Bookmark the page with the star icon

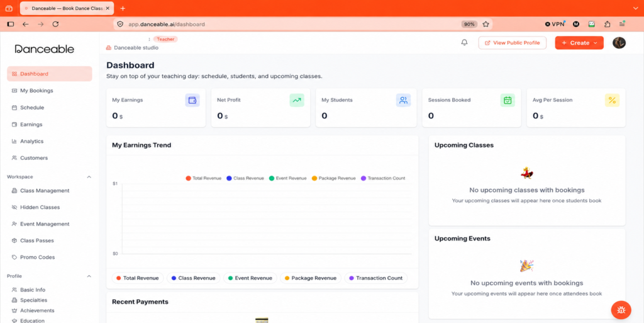486,25
